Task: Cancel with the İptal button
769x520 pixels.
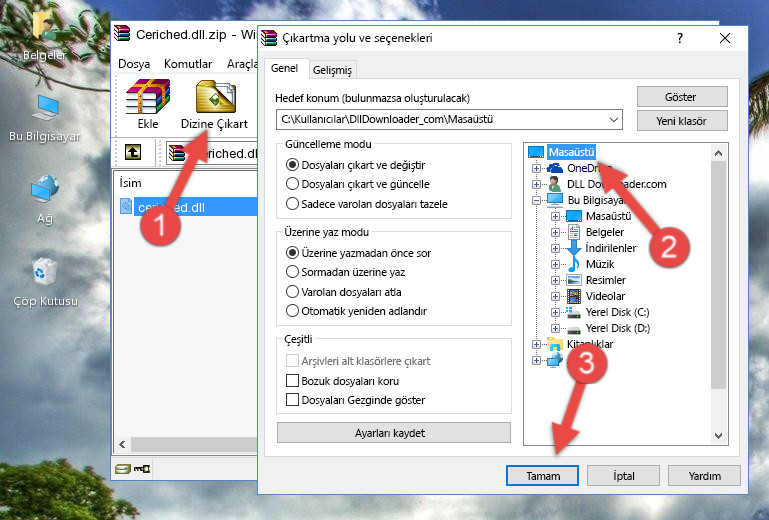Action: point(623,475)
